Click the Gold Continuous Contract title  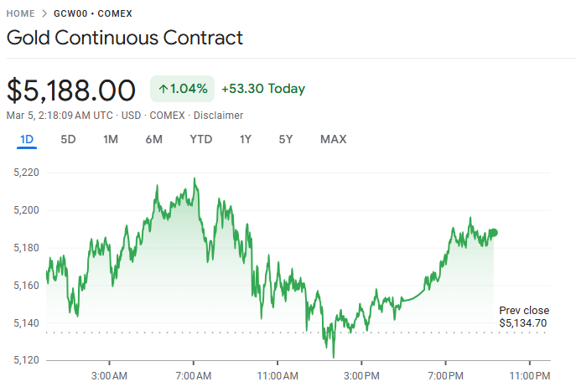click(125, 38)
